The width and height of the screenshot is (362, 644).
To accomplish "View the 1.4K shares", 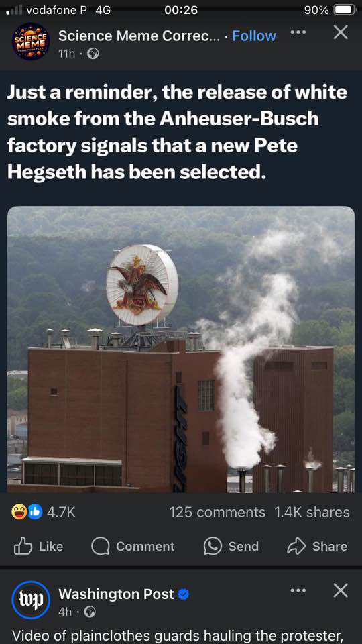I will [x=311, y=512].
